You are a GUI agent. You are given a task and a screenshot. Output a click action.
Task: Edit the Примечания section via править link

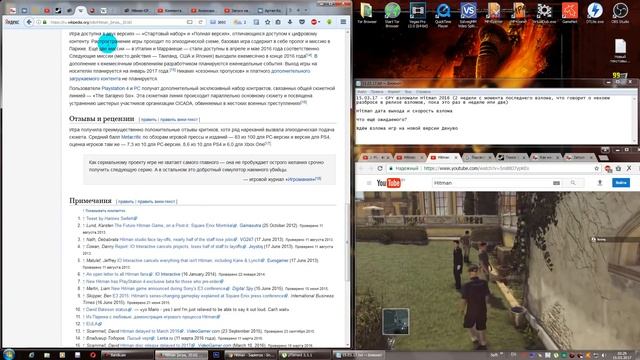[126, 202]
